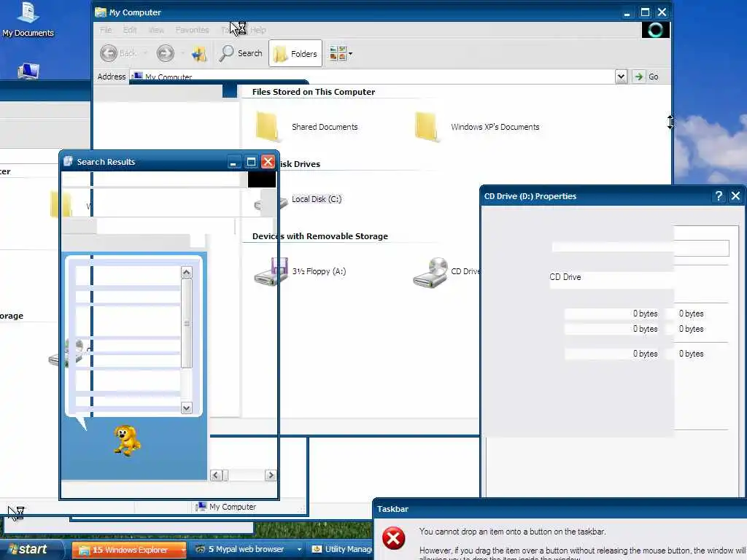Click the Go button
Screen dimensions: 747x560
point(646,76)
